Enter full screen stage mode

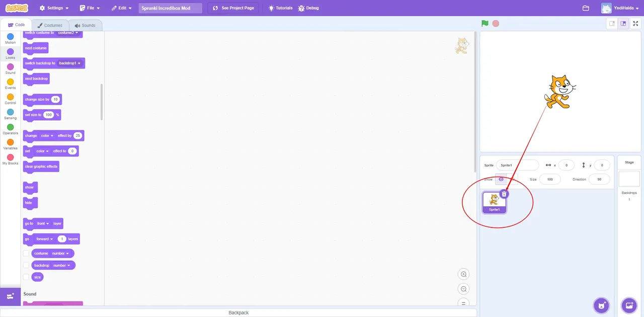pos(636,23)
